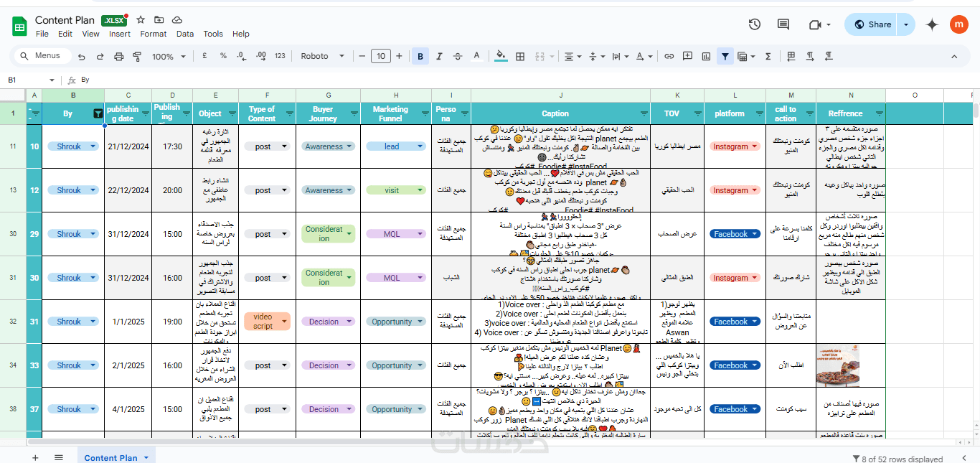Open vertical align dropdown
Image resolution: width=980 pixels, height=463 pixels.
(x=595, y=56)
